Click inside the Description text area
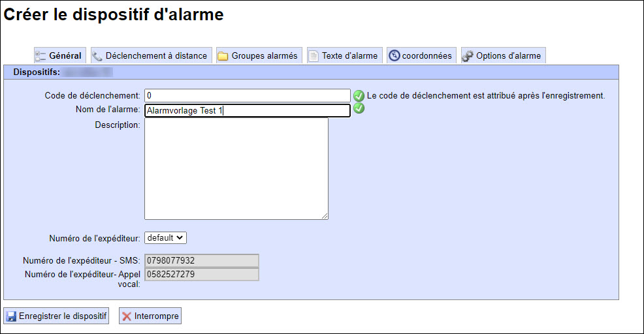This screenshot has width=644, height=334. (x=236, y=168)
